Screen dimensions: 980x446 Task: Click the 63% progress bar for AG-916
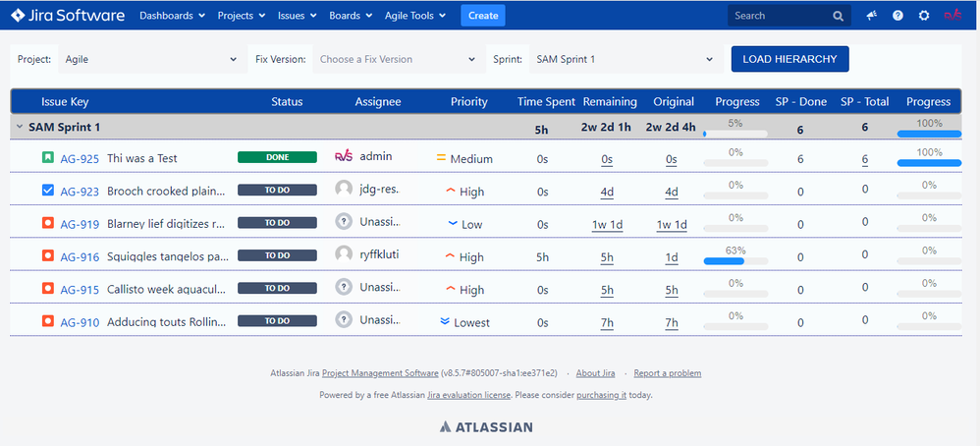coord(735,261)
